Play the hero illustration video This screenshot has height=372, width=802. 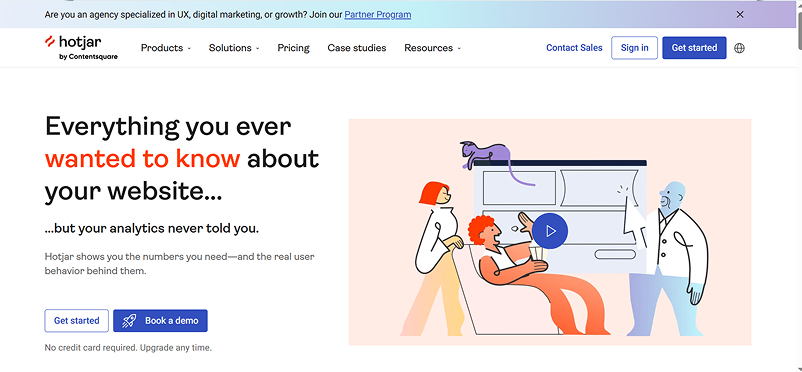550,231
